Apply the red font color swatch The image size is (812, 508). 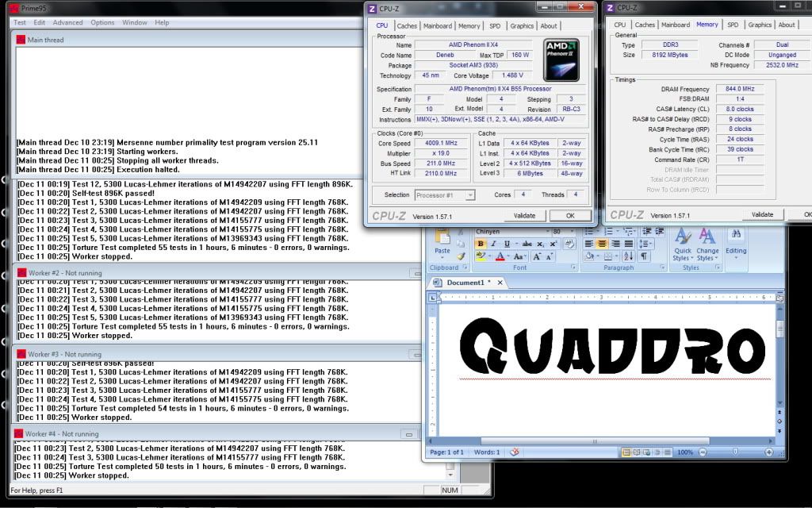[x=500, y=256]
